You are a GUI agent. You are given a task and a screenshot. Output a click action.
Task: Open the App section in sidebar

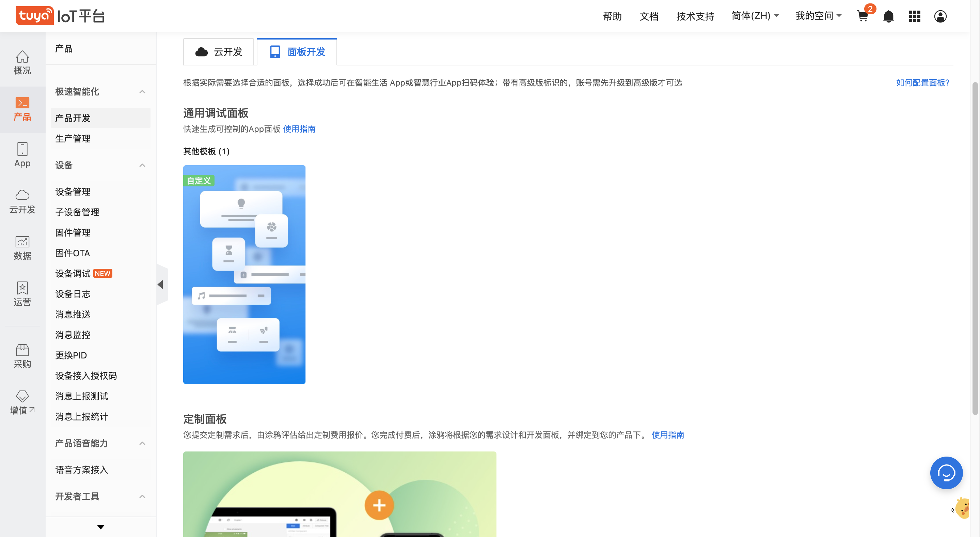coord(22,155)
